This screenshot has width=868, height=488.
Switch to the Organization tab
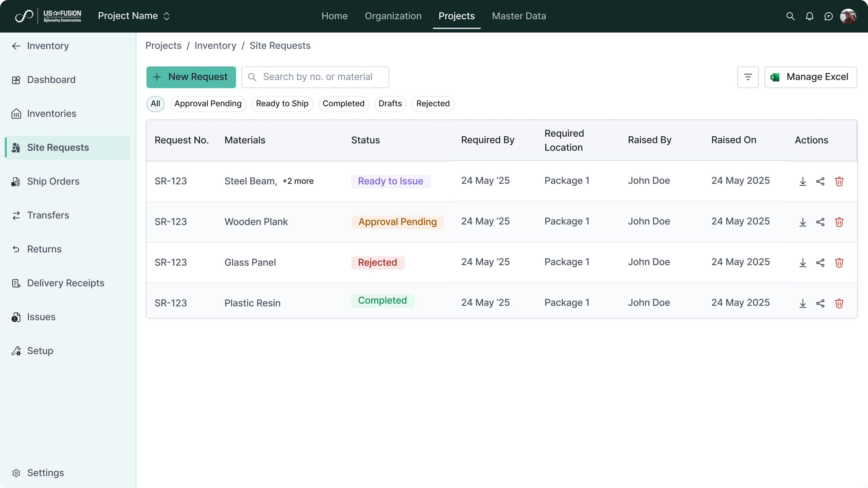point(393,16)
